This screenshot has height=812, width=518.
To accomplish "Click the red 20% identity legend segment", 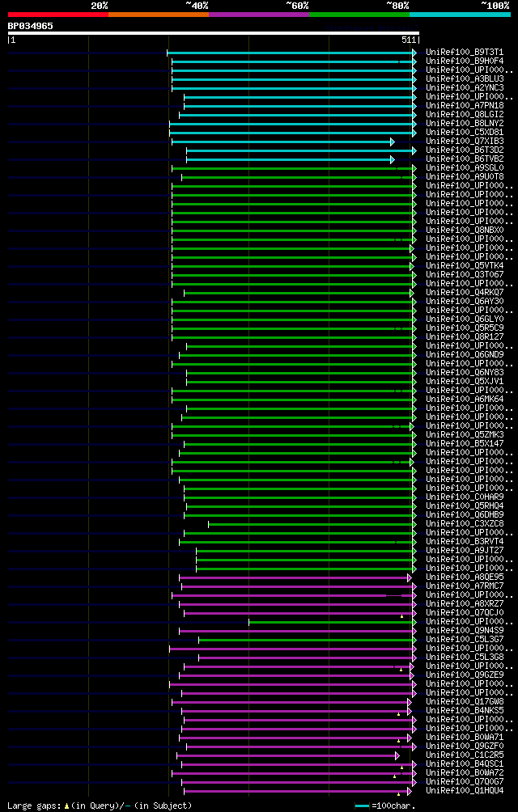I will (x=58, y=15).
